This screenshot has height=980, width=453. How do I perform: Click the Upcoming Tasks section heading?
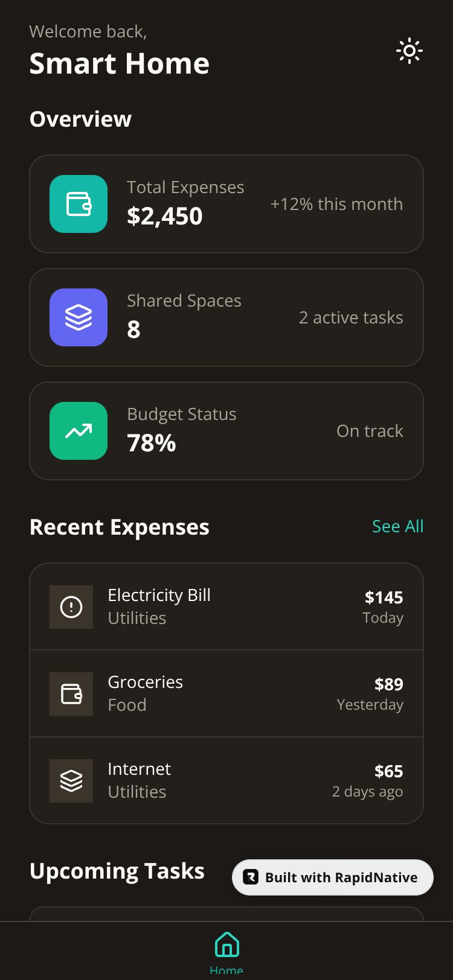(x=117, y=871)
